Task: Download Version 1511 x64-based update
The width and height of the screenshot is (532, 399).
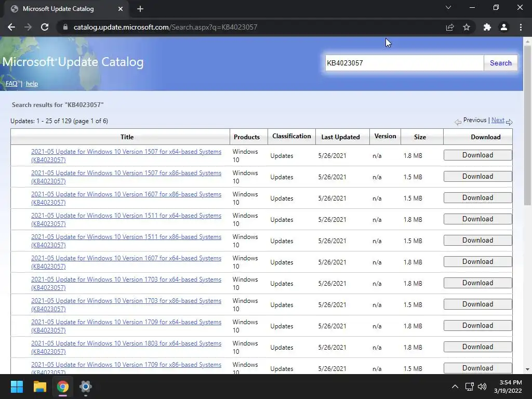Action: click(x=478, y=219)
